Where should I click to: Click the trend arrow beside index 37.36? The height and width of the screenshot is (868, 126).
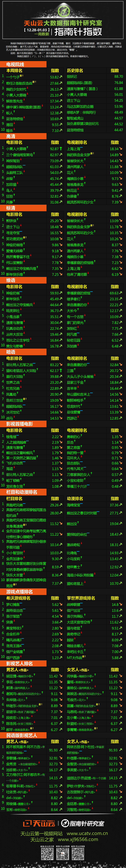[x=121, y=505]
